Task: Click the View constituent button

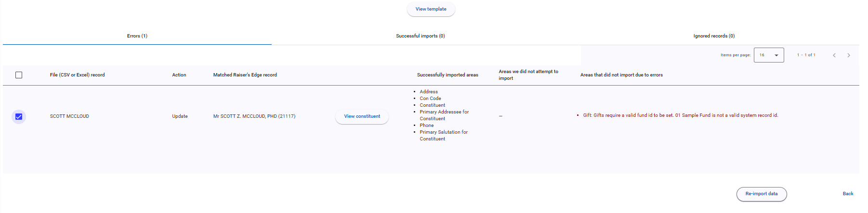Action: pyautogui.click(x=362, y=116)
